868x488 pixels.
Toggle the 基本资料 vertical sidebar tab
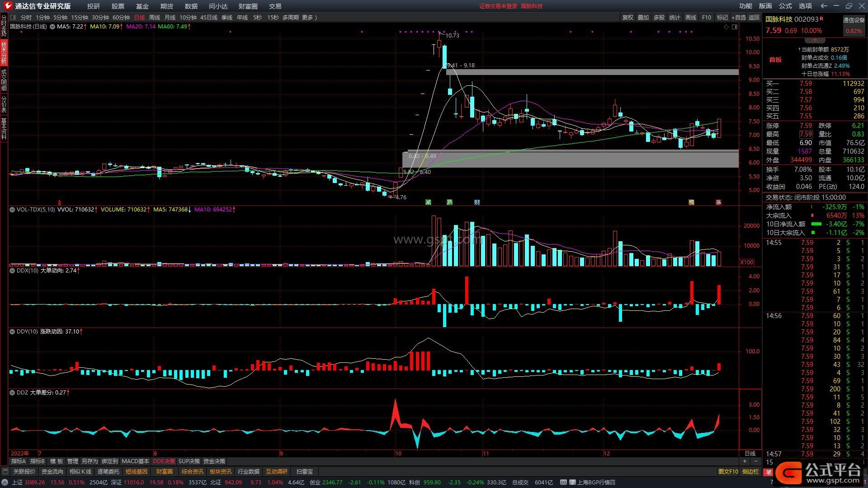(4, 129)
